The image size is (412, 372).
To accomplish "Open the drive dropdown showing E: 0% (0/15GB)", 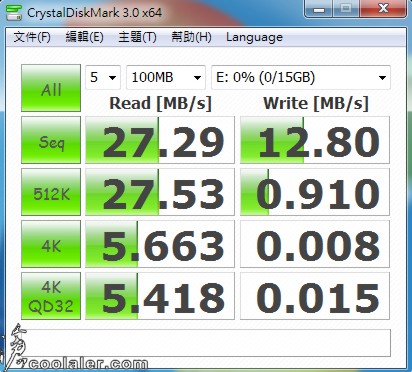I will [x=301, y=77].
